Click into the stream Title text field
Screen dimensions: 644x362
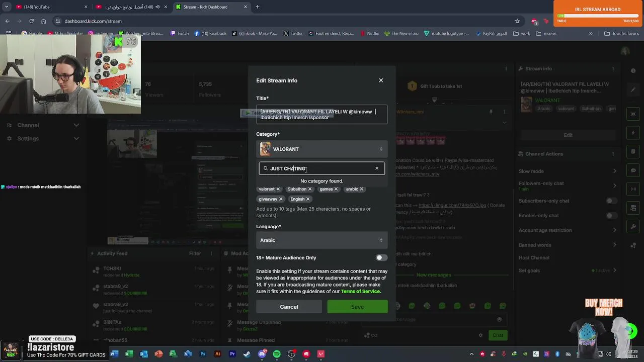pyautogui.click(x=322, y=114)
